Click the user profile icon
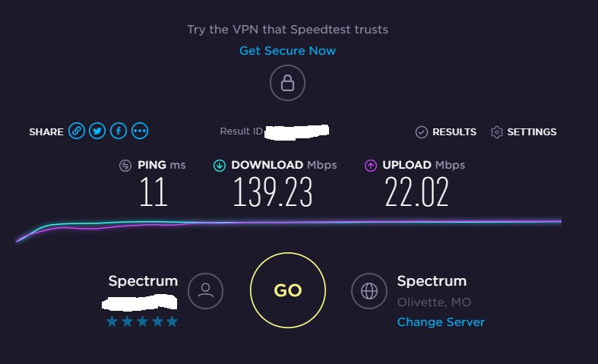598x364 pixels. point(205,290)
